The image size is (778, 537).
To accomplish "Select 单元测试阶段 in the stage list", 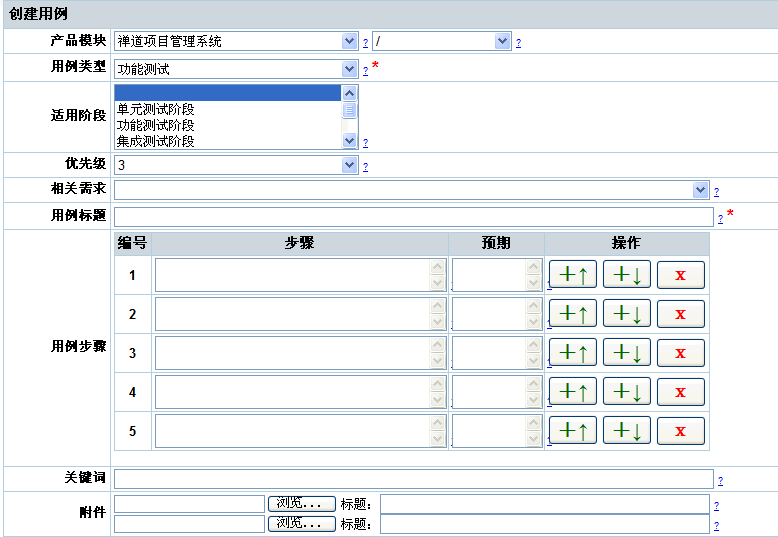I will [x=228, y=109].
